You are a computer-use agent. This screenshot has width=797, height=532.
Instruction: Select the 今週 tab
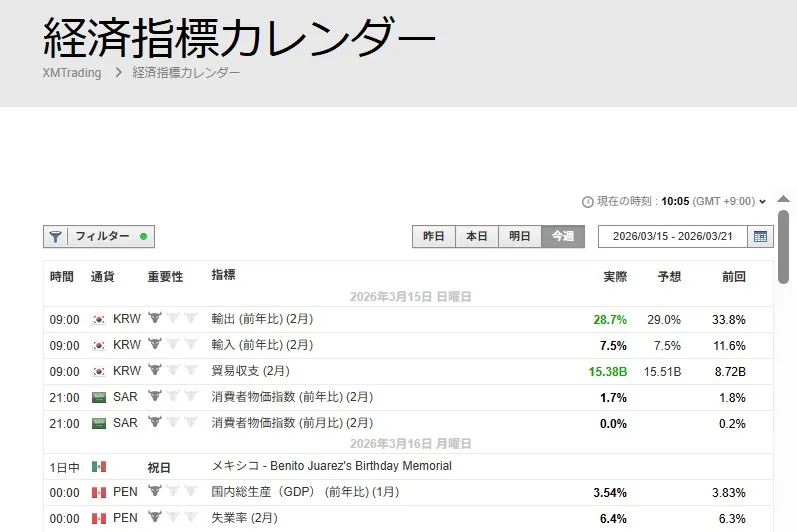tap(563, 237)
